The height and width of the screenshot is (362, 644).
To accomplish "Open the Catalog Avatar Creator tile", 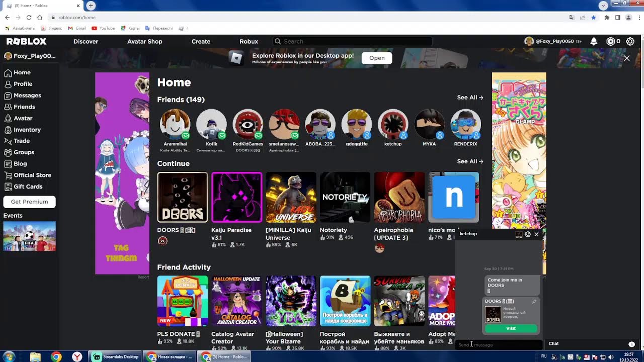I will click(236, 301).
